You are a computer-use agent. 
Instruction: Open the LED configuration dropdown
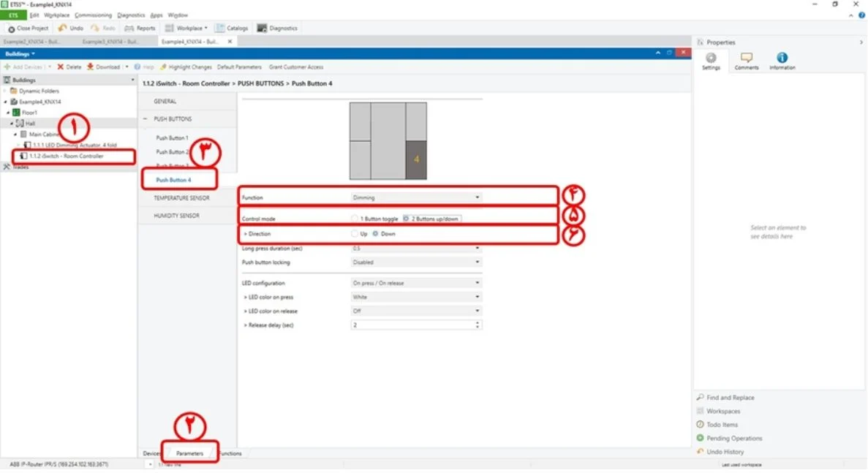416,283
